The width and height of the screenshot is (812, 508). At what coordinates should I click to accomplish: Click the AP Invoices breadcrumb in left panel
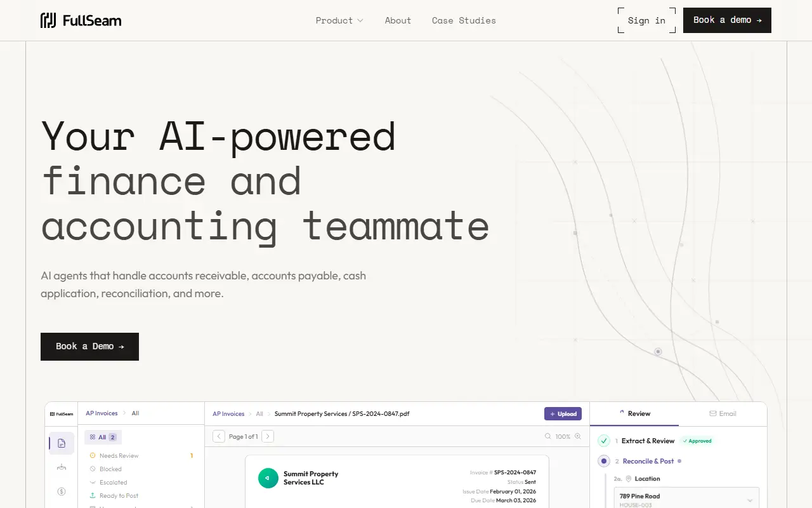(101, 413)
